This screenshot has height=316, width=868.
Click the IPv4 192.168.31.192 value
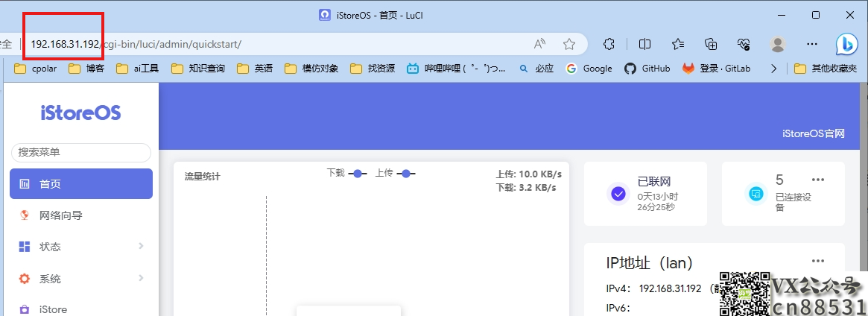pyautogui.click(x=670, y=289)
